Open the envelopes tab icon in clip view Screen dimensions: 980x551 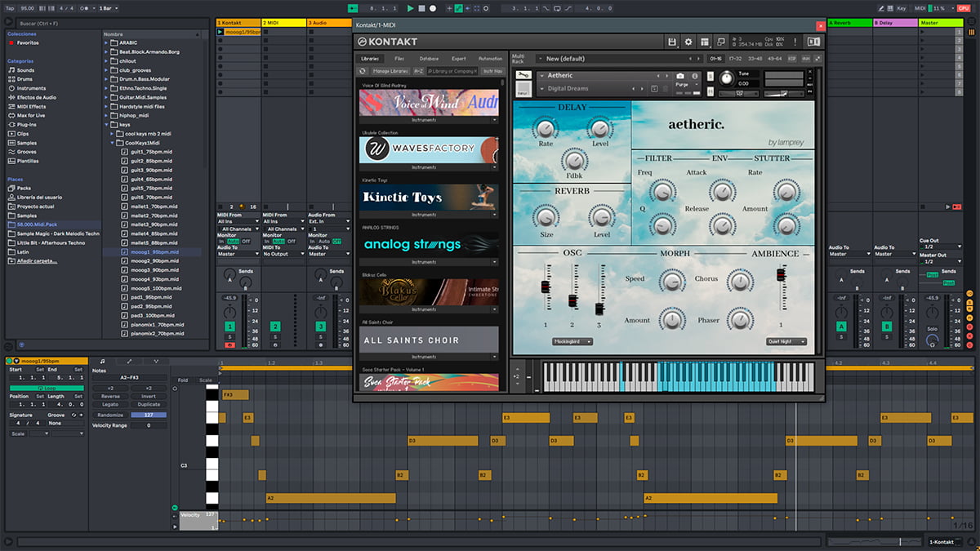[129, 361]
